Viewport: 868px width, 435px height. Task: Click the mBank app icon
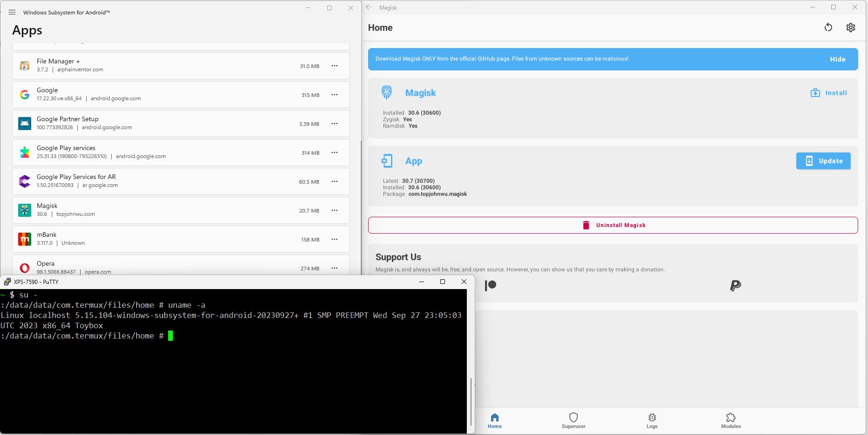click(x=25, y=239)
